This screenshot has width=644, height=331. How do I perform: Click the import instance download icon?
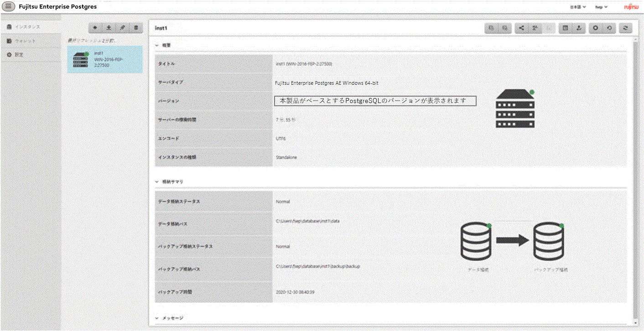tap(109, 28)
